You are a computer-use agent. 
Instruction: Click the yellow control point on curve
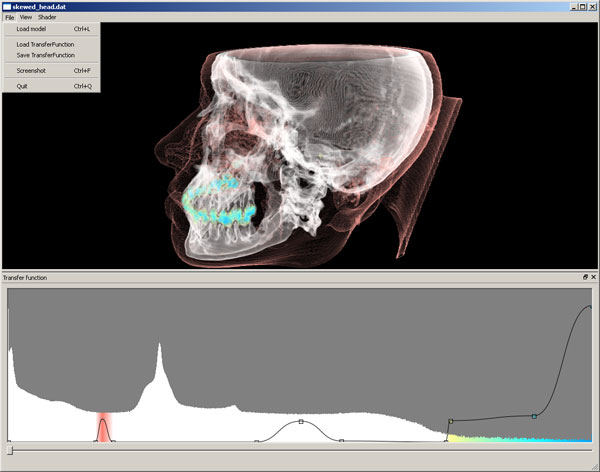tap(451, 421)
